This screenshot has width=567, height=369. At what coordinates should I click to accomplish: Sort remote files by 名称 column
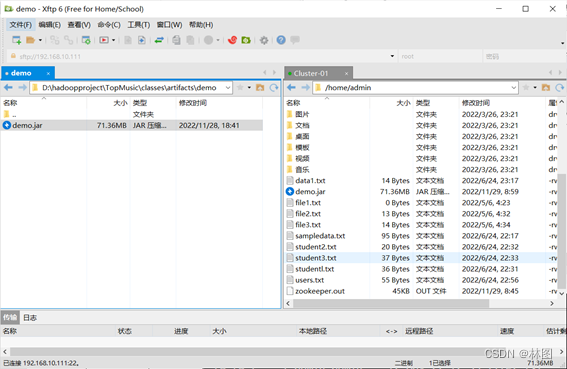[327, 103]
